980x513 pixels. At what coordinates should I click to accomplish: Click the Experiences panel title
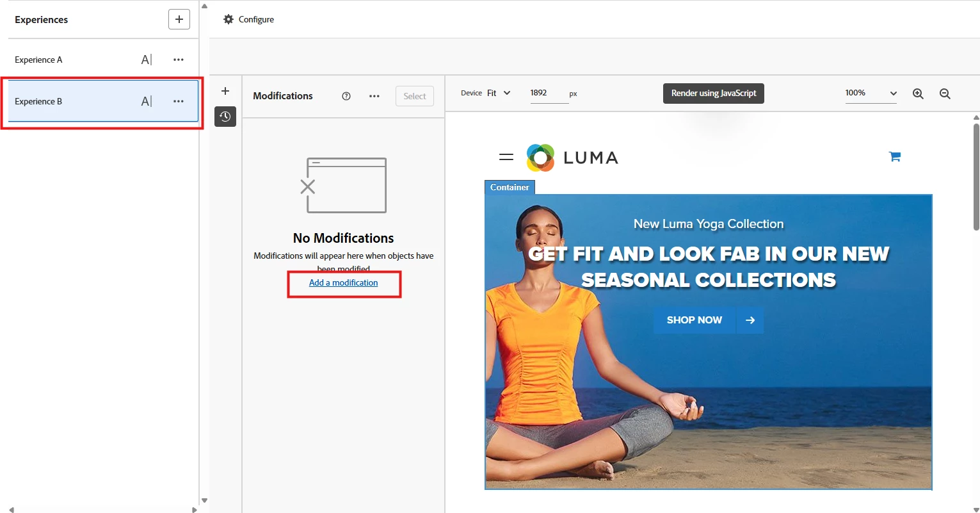point(41,19)
